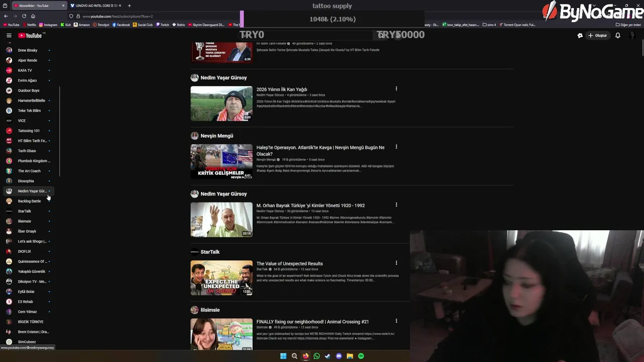Viewport: 644px width, 362px height.
Task: Open the M. Orhan Bayrak video title
Action: pyautogui.click(x=310, y=205)
